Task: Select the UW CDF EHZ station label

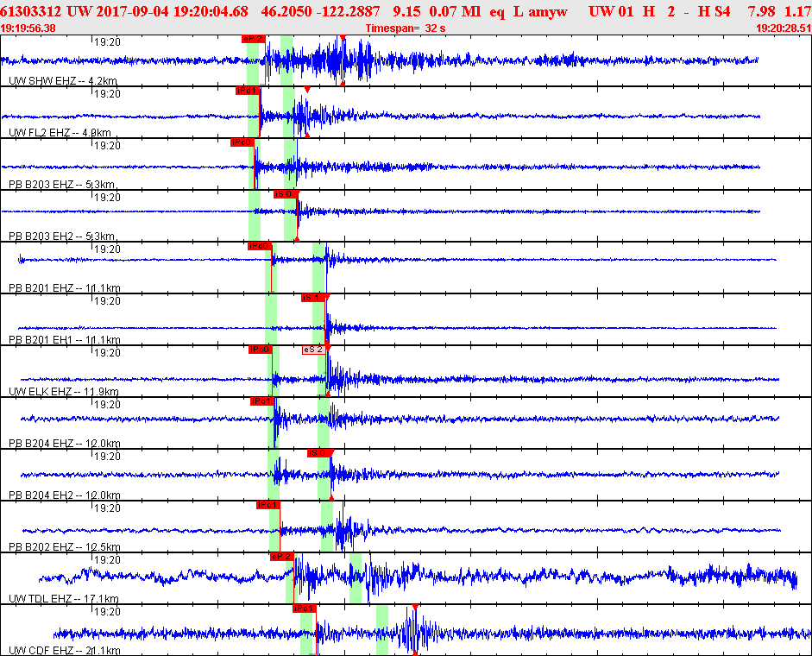Action: pos(64,651)
